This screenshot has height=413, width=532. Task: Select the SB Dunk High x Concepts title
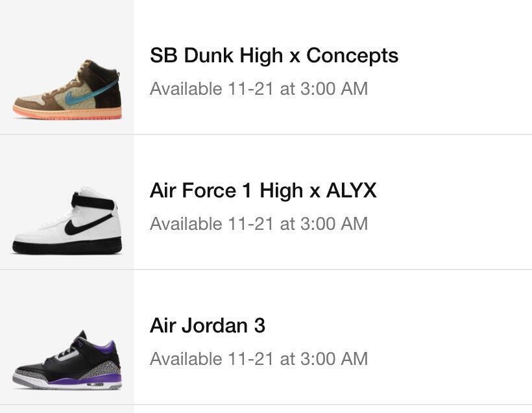(x=274, y=55)
